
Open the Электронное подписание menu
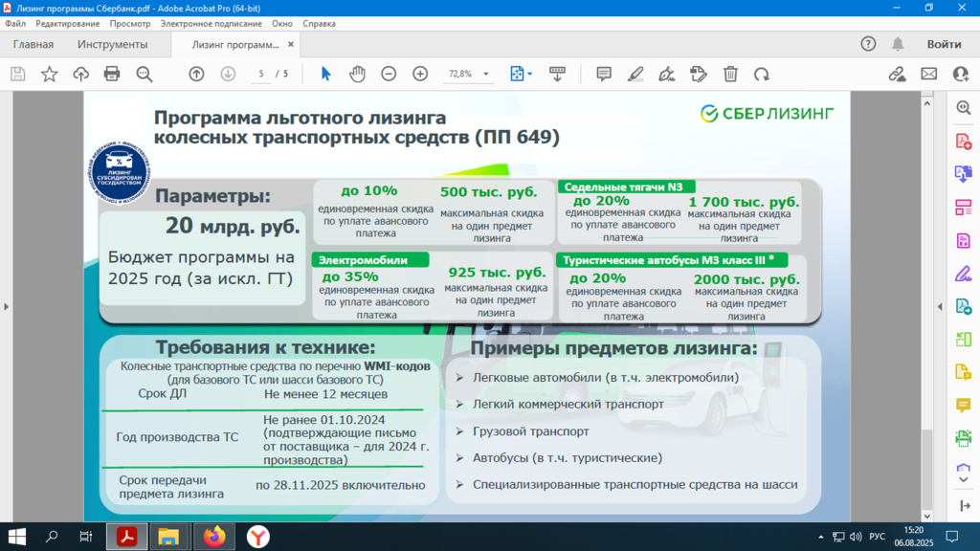coord(212,24)
